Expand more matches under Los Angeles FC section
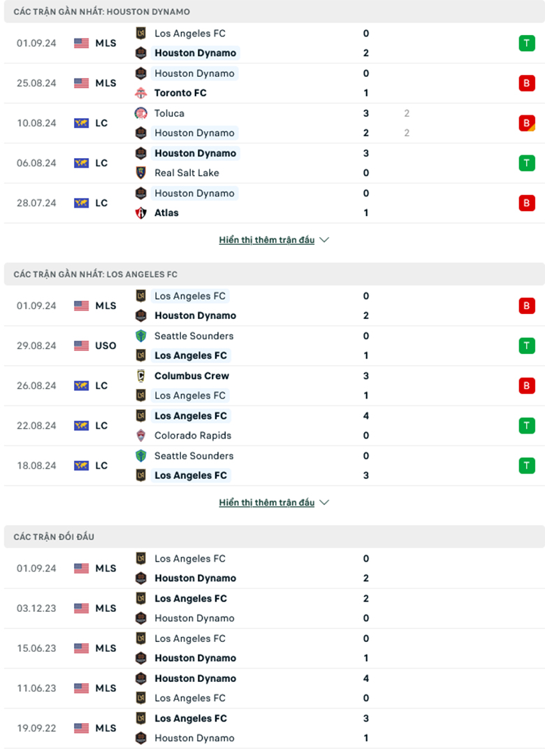The height and width of the screenshot is (756, 545). tap(273, 502)
